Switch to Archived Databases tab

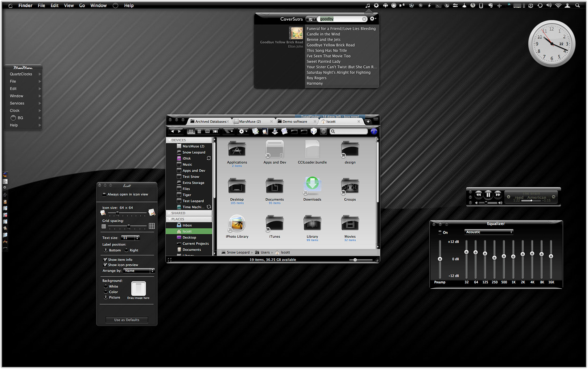(x=209, y=121)
